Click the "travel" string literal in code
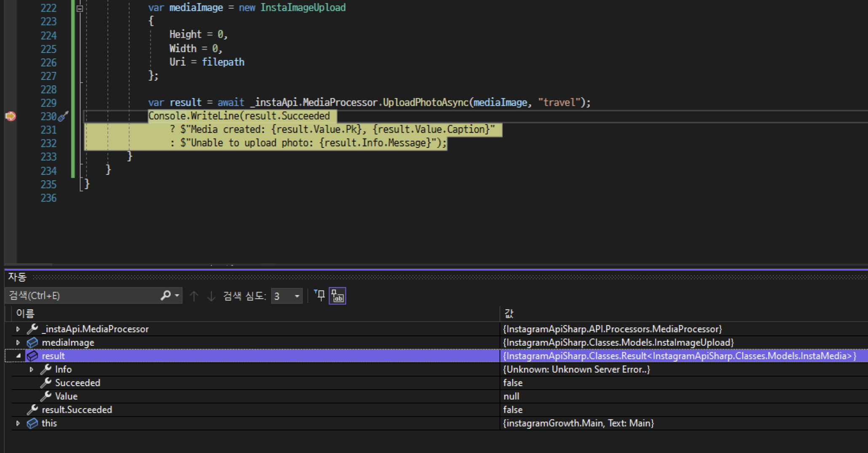The height and width of the screenshot is (453, 868). click(559, 102)
